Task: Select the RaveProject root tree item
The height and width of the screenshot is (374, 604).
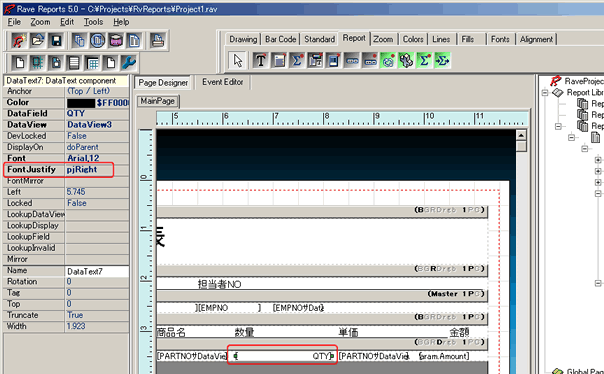Action: coord(584,81)
